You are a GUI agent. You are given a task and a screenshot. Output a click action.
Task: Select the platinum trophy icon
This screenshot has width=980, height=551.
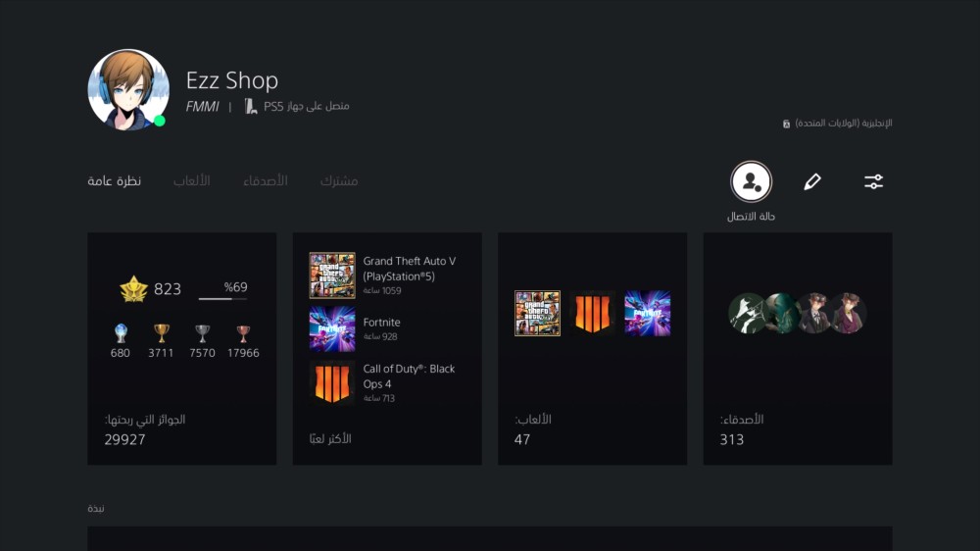(121, 333)
